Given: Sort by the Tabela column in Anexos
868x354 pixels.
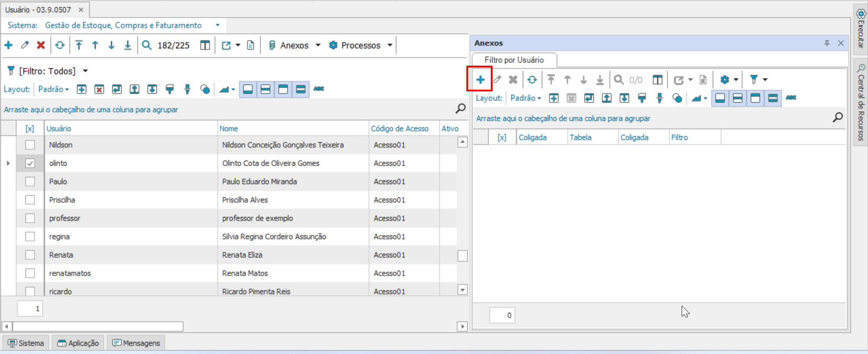Looking at the screenshot, I should pos(593,137).
